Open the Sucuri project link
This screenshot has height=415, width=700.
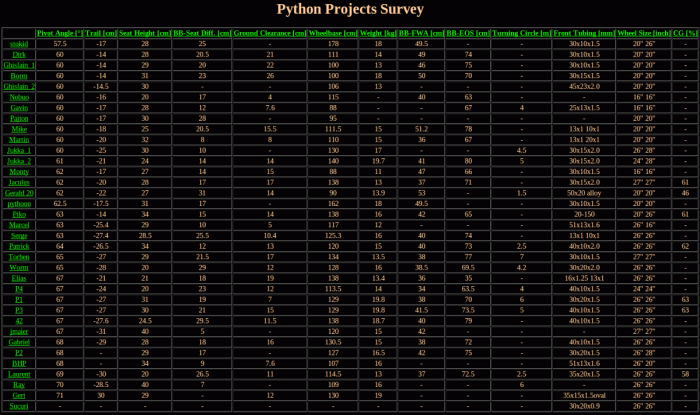pos(19,406)
